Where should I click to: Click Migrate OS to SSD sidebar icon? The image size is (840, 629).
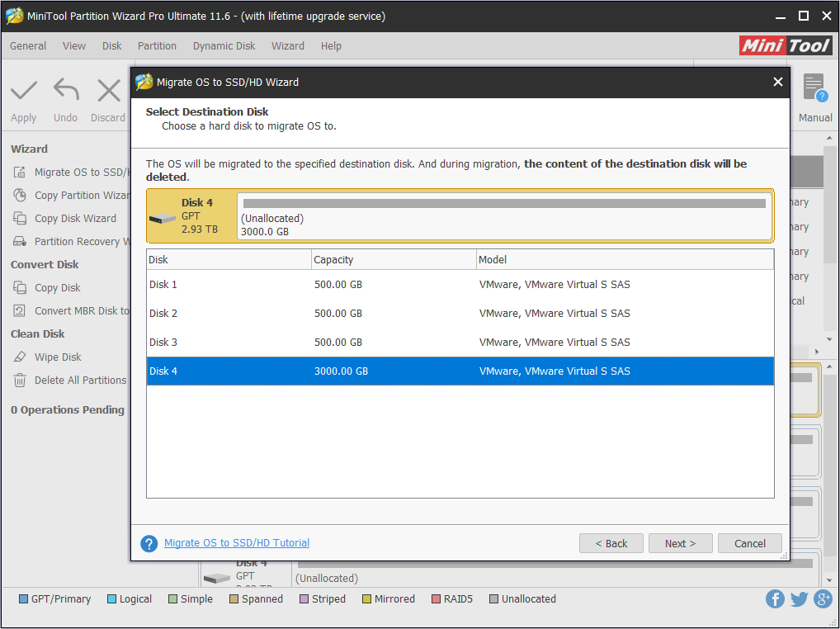20,172
